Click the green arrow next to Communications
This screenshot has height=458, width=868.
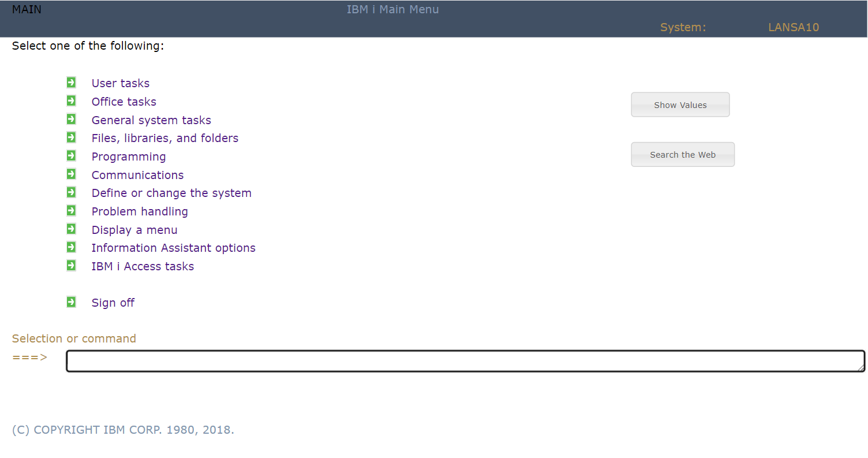point(71,174)
